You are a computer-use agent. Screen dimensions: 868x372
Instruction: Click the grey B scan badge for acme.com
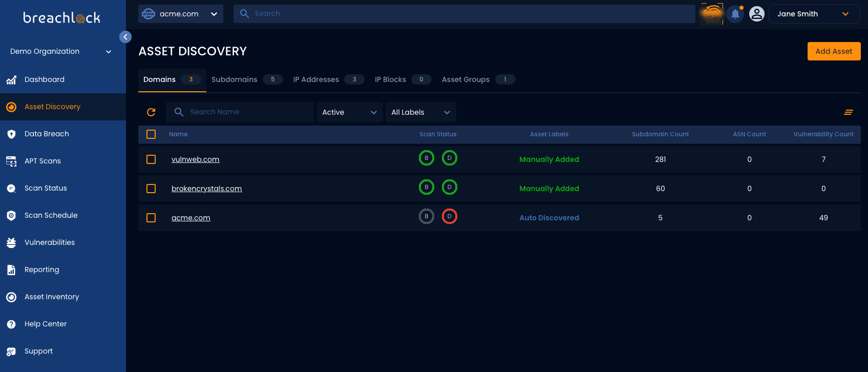[427, 216]
